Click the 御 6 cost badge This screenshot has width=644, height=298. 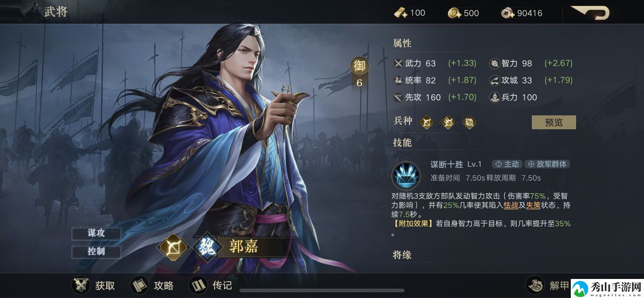pyautogui.click(x=360, y=73)
